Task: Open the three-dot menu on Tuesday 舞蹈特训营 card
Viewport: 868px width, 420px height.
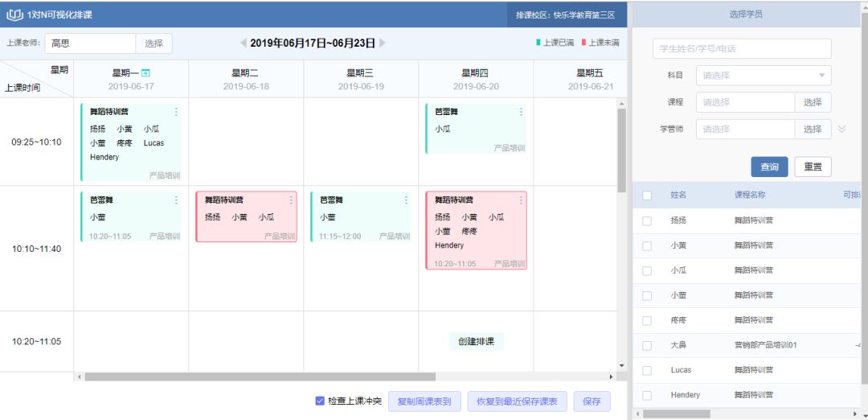Action: coord(291,200)
